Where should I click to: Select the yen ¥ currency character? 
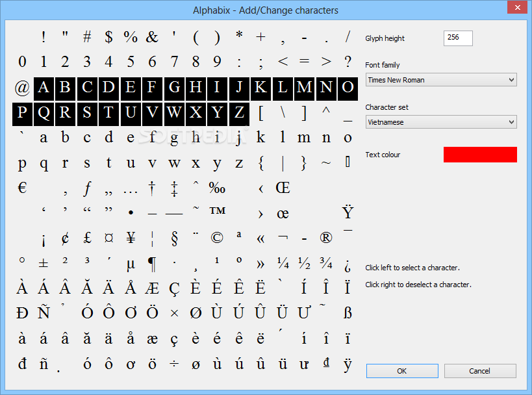tap(131, 238)
